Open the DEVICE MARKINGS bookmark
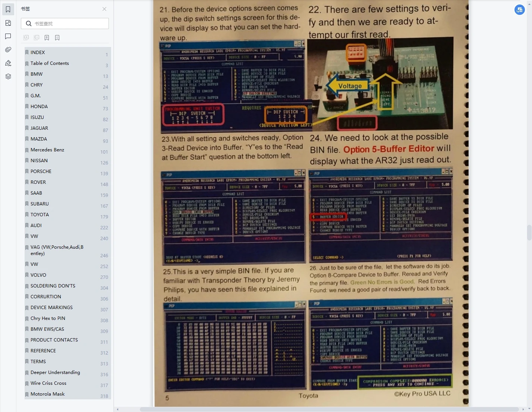The image size is (532, 412). coord(68,308)
